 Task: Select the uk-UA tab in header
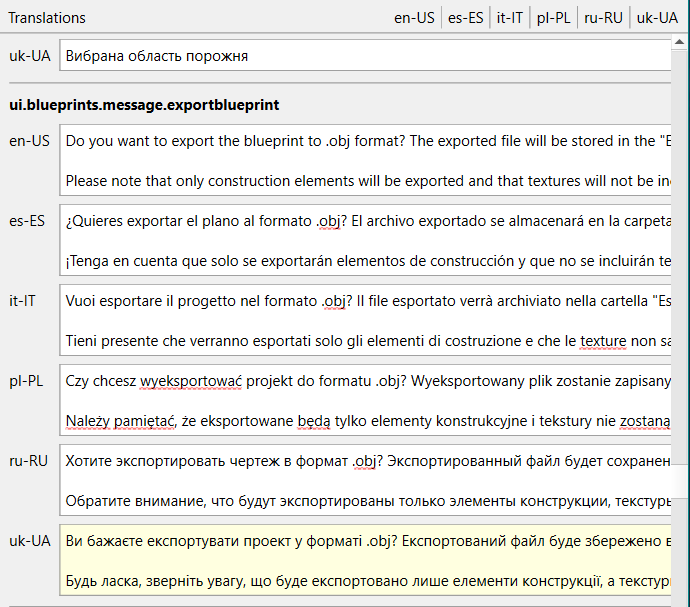coord(658,18)
